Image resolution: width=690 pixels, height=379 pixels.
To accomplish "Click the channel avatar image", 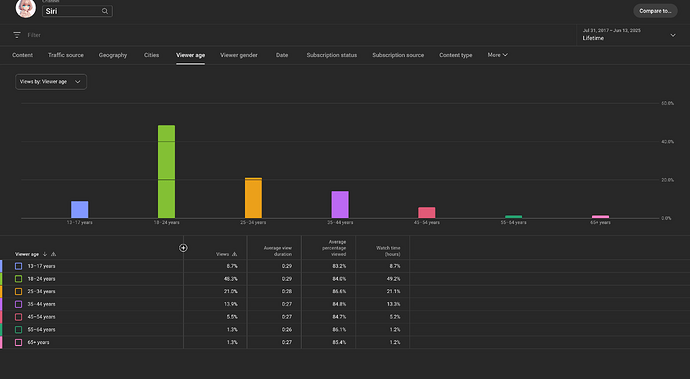I will (x=26, y=8).
